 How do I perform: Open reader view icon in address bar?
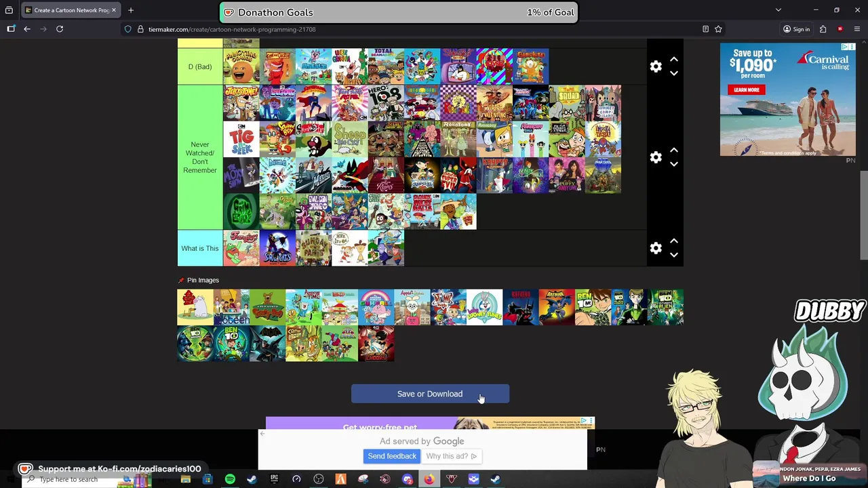point(705,29)
